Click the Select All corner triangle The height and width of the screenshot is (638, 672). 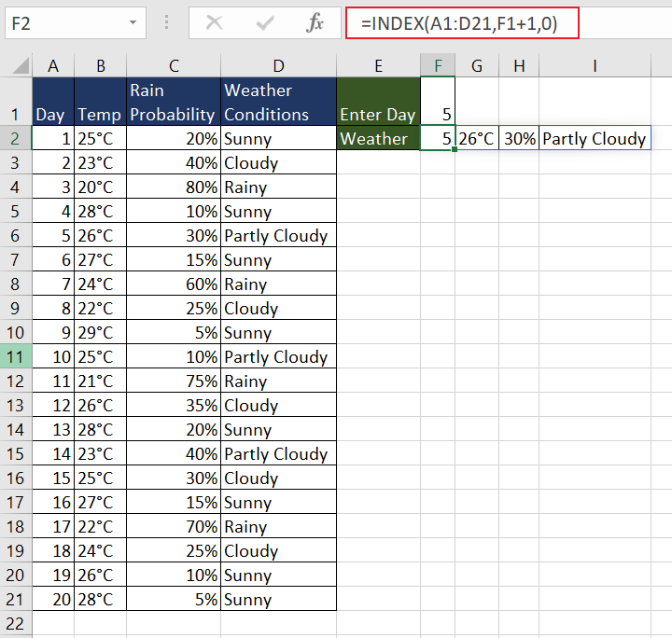(17, 65)
